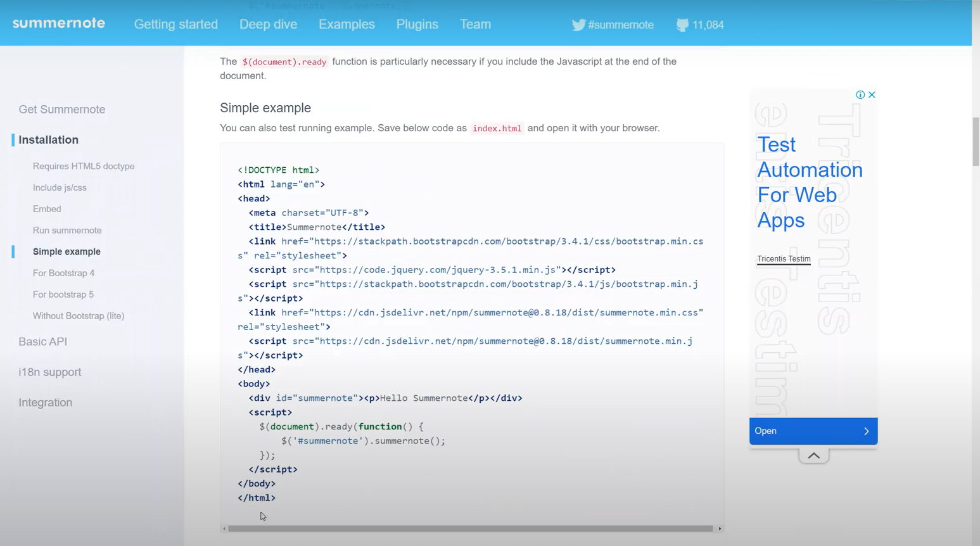
Task: Open the Team page
Action: 475,24
